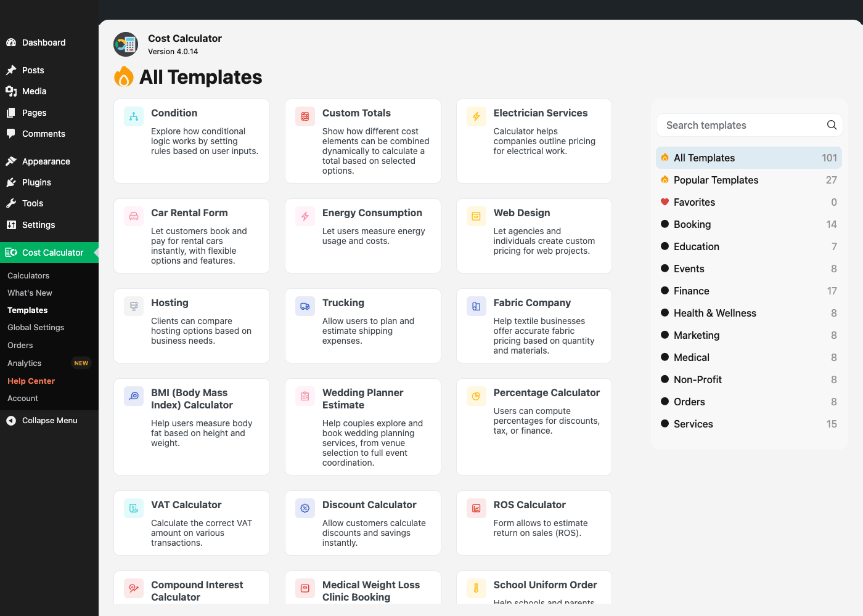Click the Energy Consumption bolt icon
Viewport: 863px width, 616px height.
[305, 216]
